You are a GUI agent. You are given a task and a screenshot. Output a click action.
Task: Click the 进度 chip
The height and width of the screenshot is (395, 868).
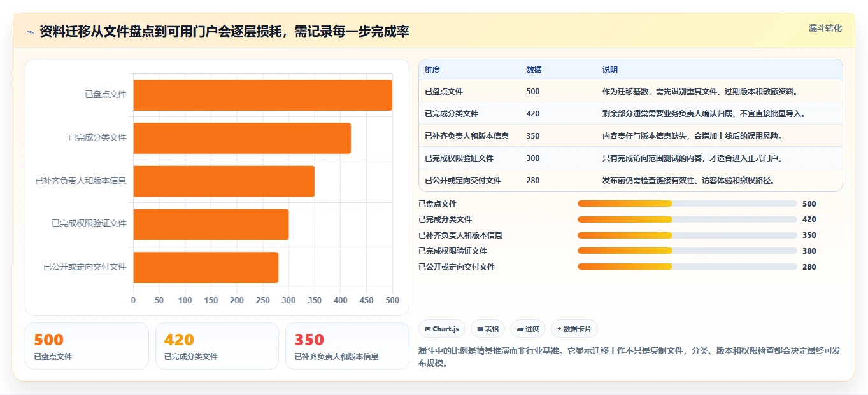(528, 329)
